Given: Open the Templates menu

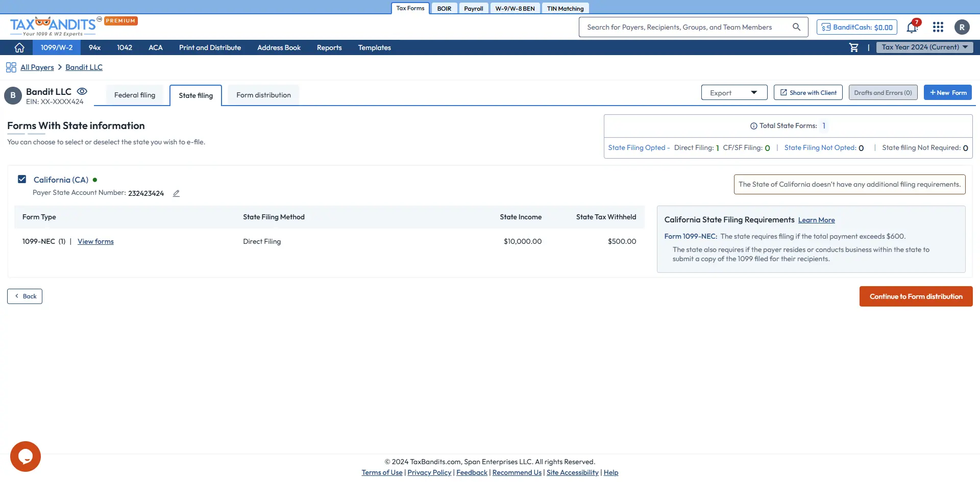Looking at the screenshot, I should (x=374, y=47).
